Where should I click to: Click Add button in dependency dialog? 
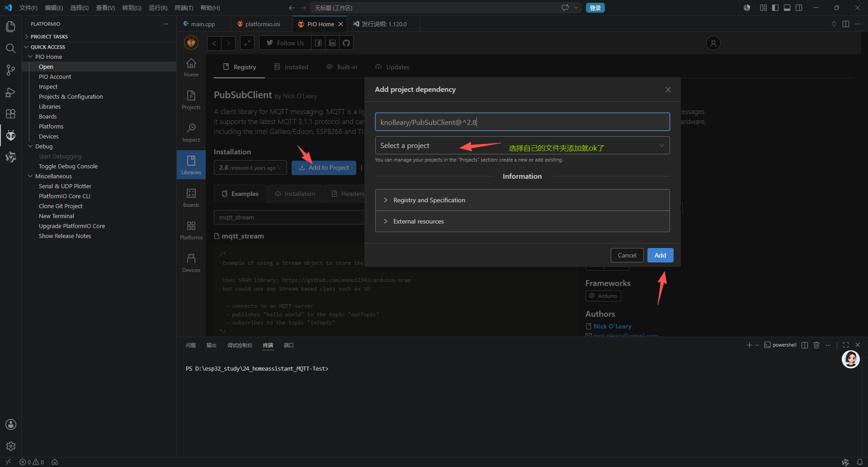point(660,255)
